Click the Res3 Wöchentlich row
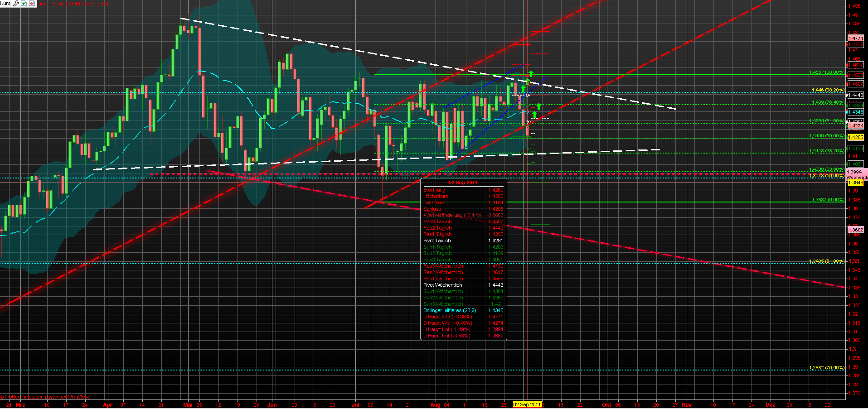Screen dimensions: 868x409 pos(443,266)
